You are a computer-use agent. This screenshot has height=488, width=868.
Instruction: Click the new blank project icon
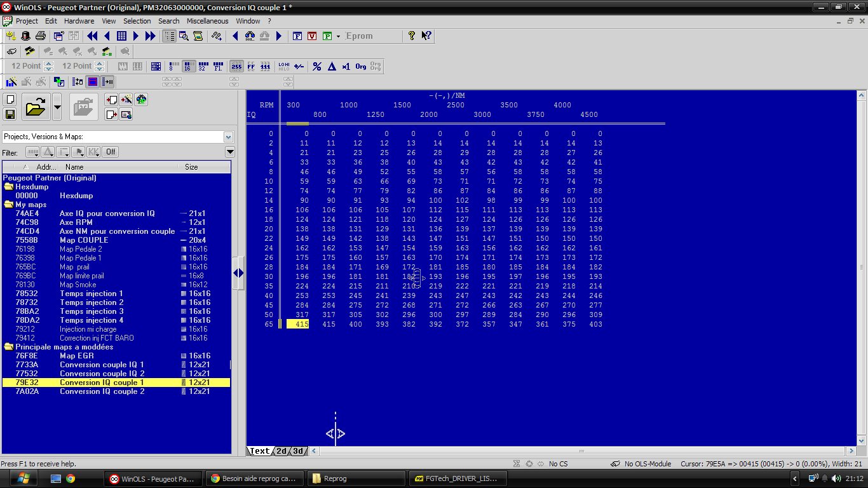click(x=10, y=100)
